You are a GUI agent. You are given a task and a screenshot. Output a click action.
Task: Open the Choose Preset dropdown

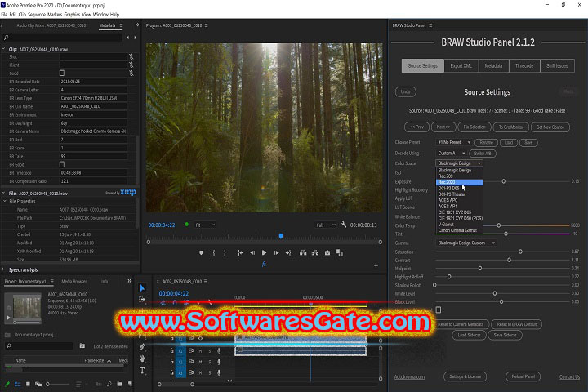tap(454, 143)
